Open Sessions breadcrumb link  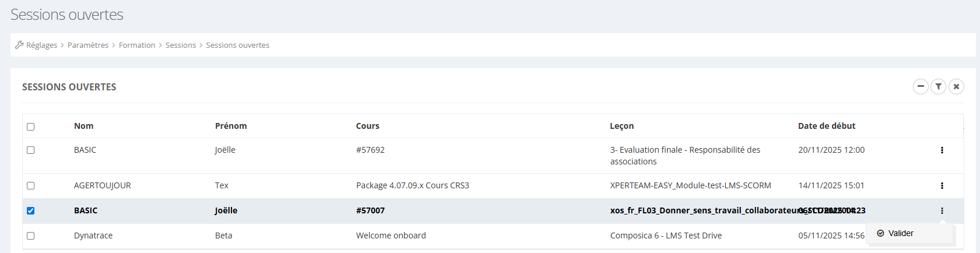181,45
